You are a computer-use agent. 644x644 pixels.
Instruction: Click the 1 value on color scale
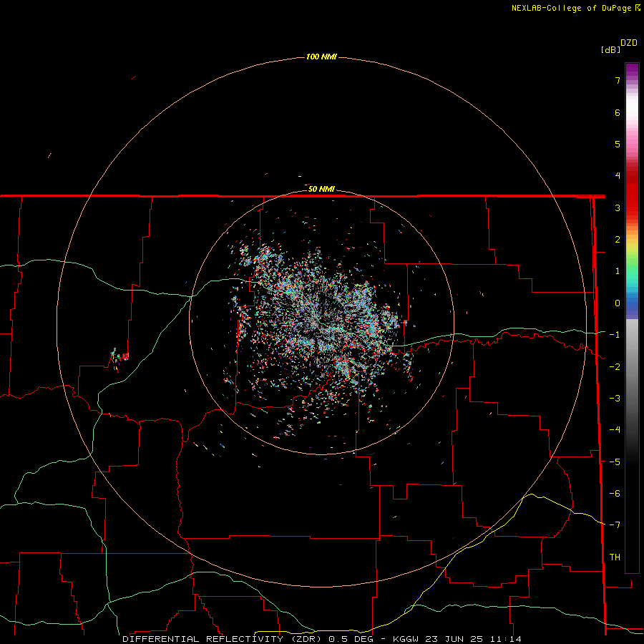coord(618,271)
